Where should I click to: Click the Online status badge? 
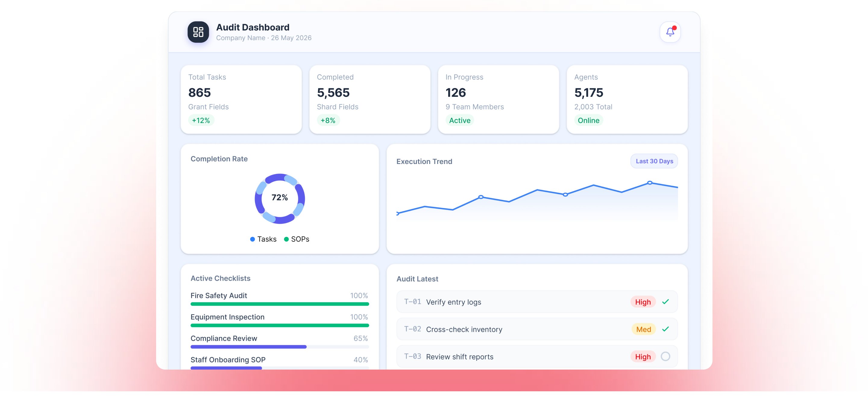588,120
